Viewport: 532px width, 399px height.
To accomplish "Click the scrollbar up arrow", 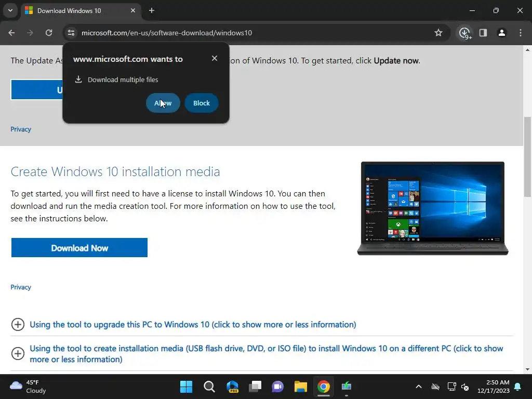I will pyautogui.click(x=527, y=50).
